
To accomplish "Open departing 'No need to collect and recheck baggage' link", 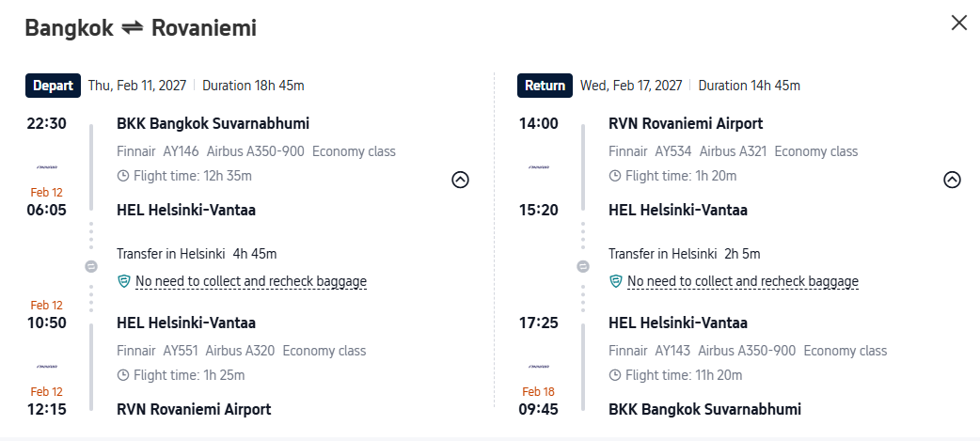I will (x=250, y=281).
